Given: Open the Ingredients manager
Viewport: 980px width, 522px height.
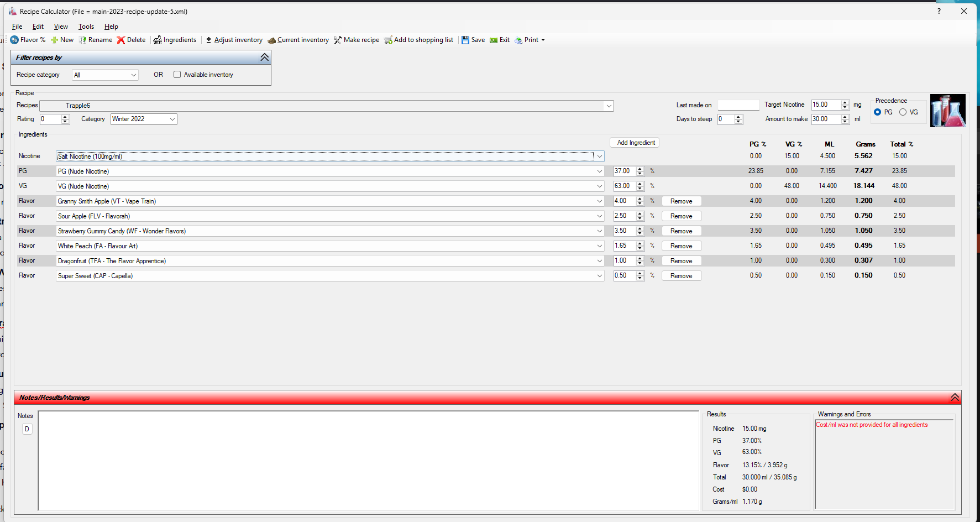Looking at the screenshot, I should (x=175, y=40).
